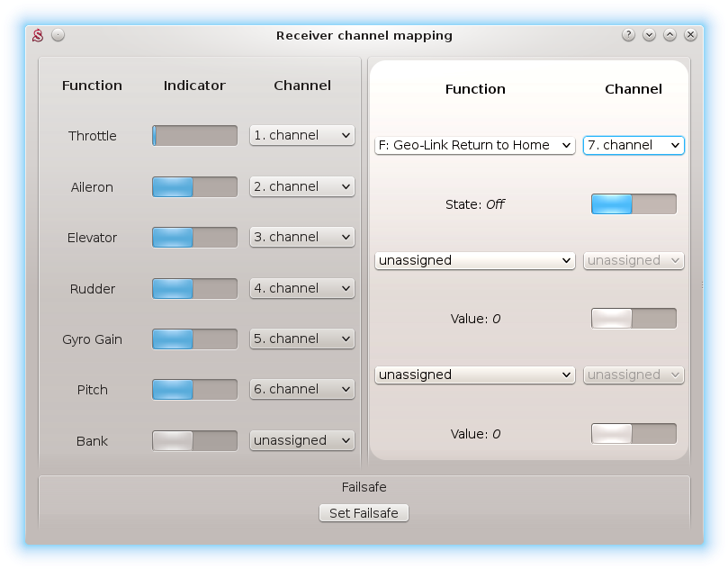This screenshot has height=569, width=728.
Task: Open the Bank unassigned channel dropdown
Action: coord(302,440)
